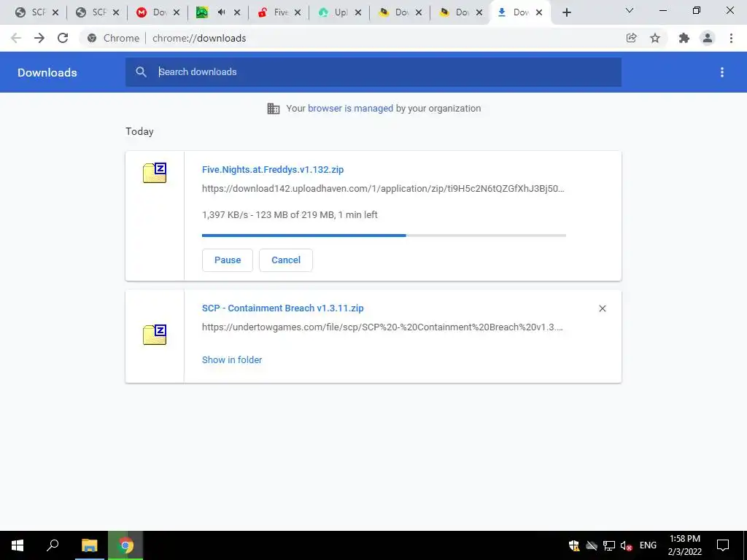Cancel the Five Nights at Freddys download
The height and width of the screenshot is (560, 747).
point(286,260)
